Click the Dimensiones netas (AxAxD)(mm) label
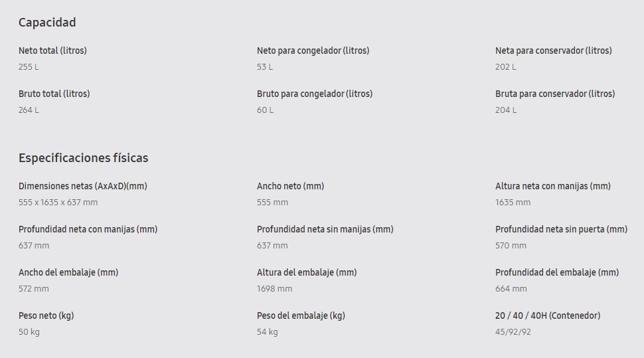 [x=83, y=186]
